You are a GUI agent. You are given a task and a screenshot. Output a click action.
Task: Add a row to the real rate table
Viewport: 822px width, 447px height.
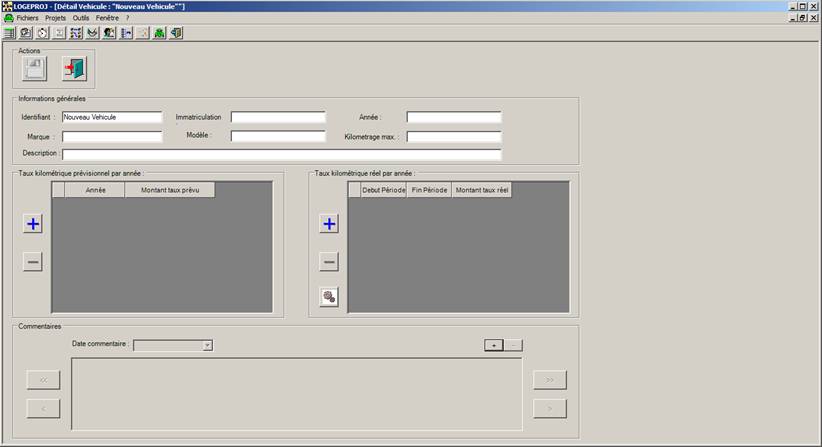329,224
